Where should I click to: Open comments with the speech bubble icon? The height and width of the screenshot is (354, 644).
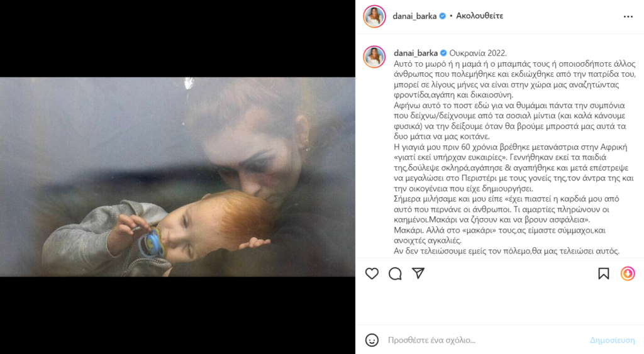point(395,274)
